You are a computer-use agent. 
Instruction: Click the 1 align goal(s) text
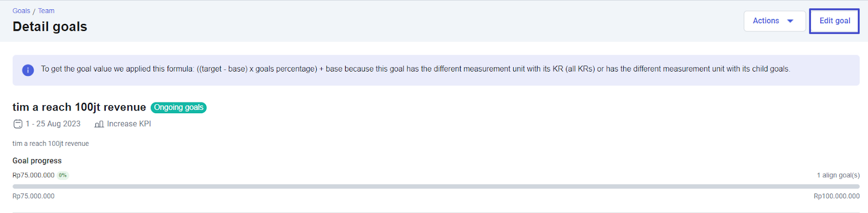(x=838, y=175)
